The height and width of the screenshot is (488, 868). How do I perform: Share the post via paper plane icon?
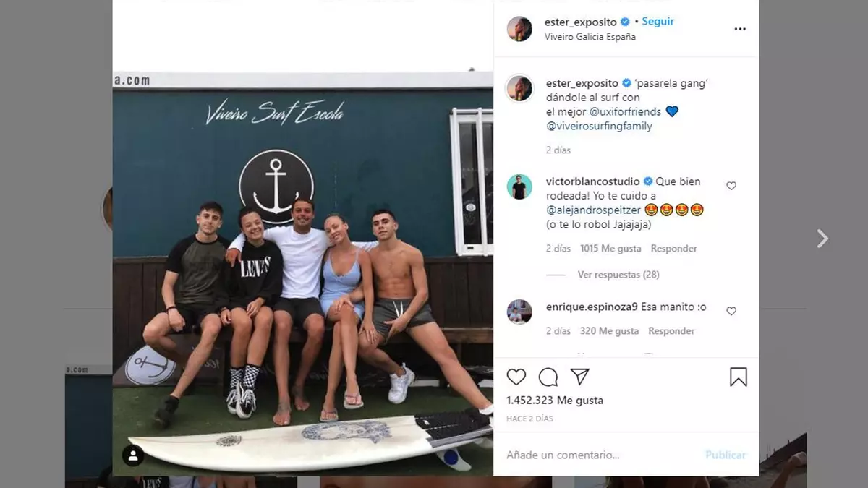[x=579, y=377]
